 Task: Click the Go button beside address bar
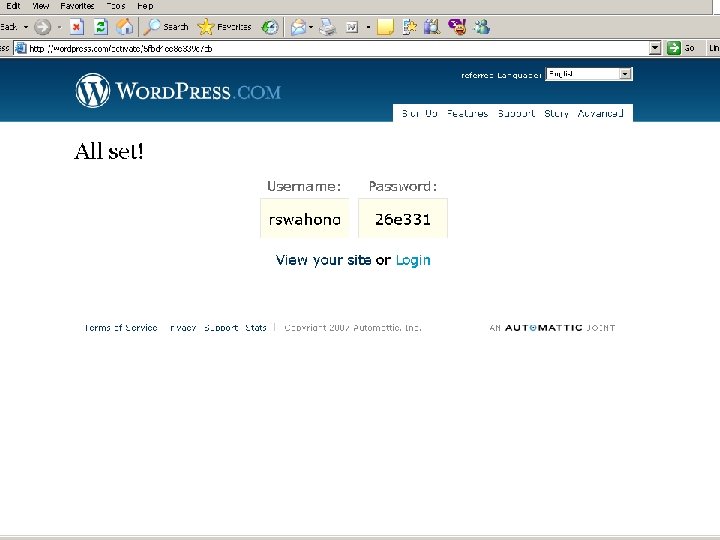681,48
